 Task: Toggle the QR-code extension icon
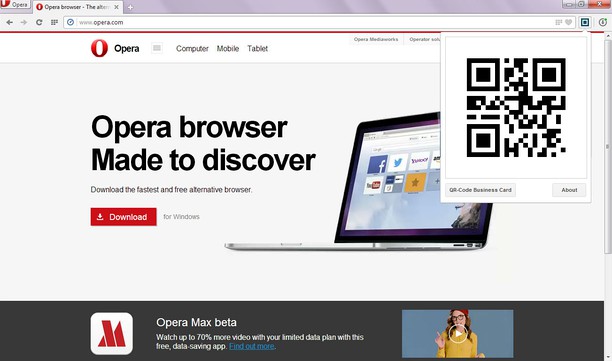[x=585, y=22]
